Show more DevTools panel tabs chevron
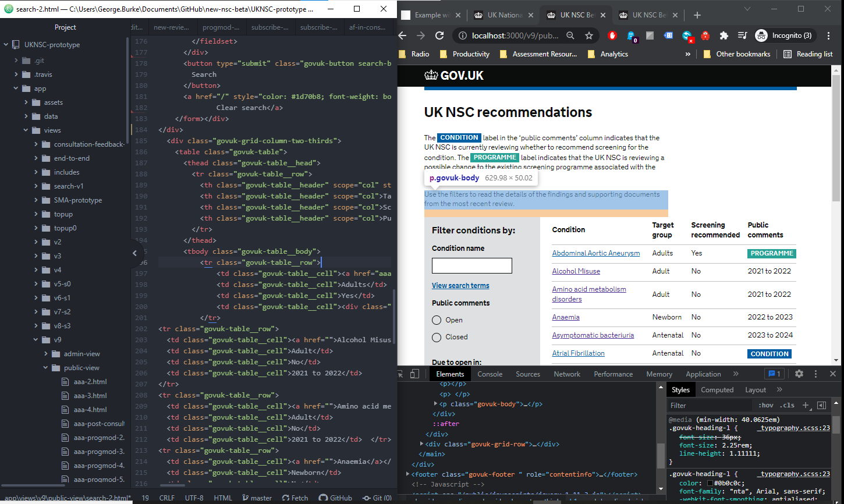This screenshot has width=844, height=504. click(x=736, y=374)
